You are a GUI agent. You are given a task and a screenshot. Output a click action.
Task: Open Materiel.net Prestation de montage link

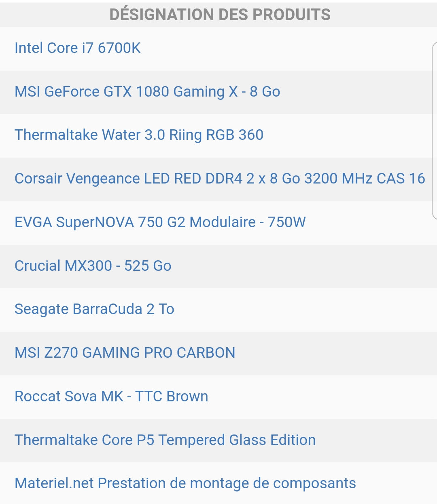[x=185, y=483]
